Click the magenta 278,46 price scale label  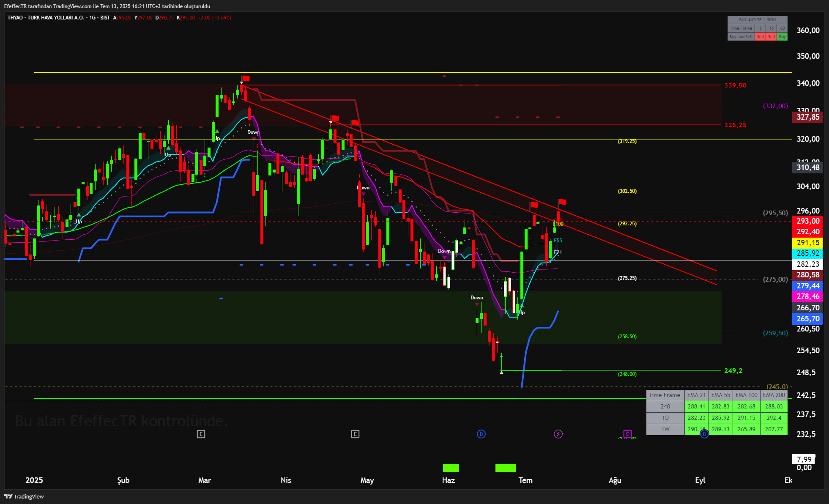tap(807, 297)
